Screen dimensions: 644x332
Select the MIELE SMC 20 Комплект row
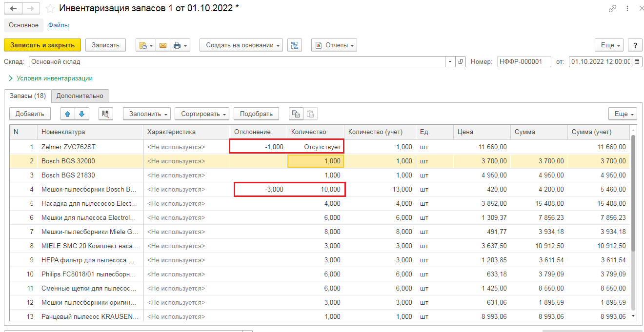[x=320, y=246]
